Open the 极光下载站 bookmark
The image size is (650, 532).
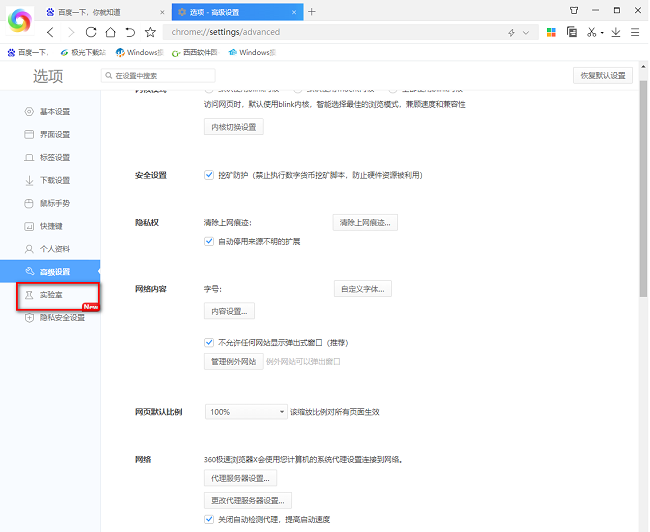tap(83, 52)
